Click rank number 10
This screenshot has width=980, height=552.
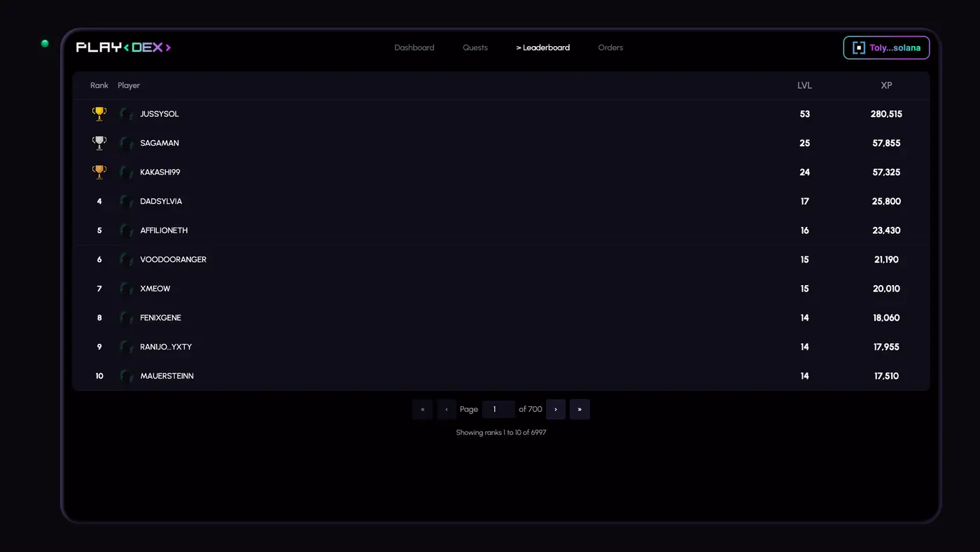coord(99,376)
